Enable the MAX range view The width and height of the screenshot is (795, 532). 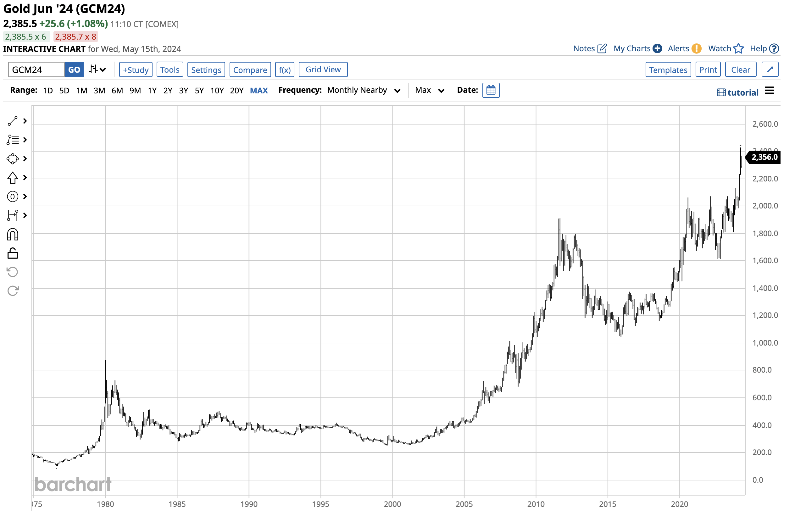click(x=259, y=90)
